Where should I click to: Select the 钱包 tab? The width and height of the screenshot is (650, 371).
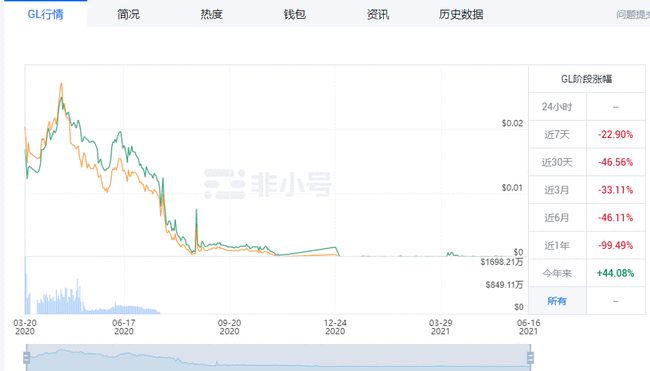coord(294,15)
